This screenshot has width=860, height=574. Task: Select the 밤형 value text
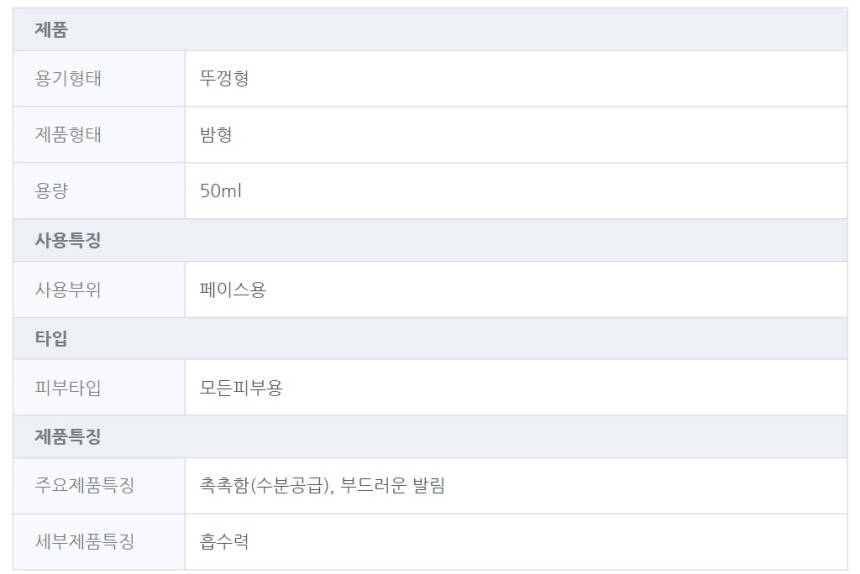tap(216, 135)
